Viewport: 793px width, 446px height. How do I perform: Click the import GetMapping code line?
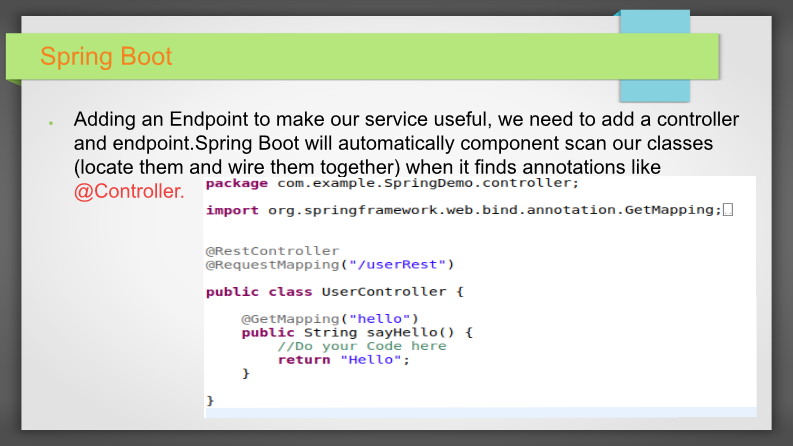click(x=464, y=210)
